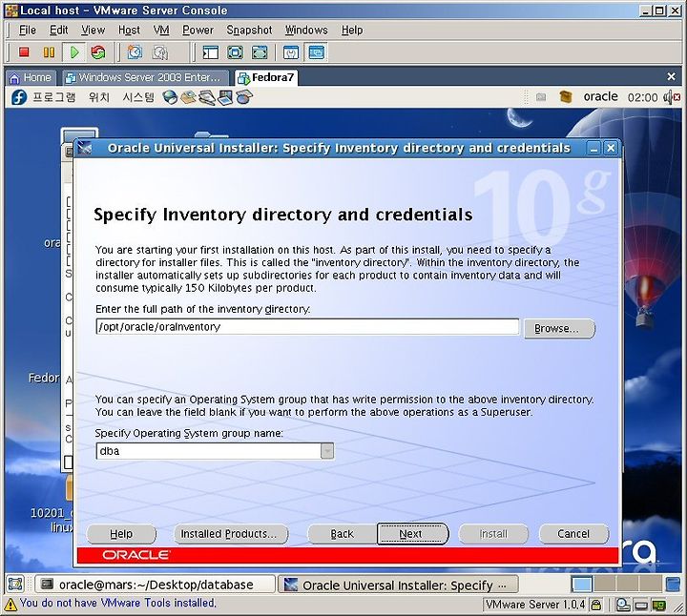Click the yellow Suspend button

click(49, 52)
